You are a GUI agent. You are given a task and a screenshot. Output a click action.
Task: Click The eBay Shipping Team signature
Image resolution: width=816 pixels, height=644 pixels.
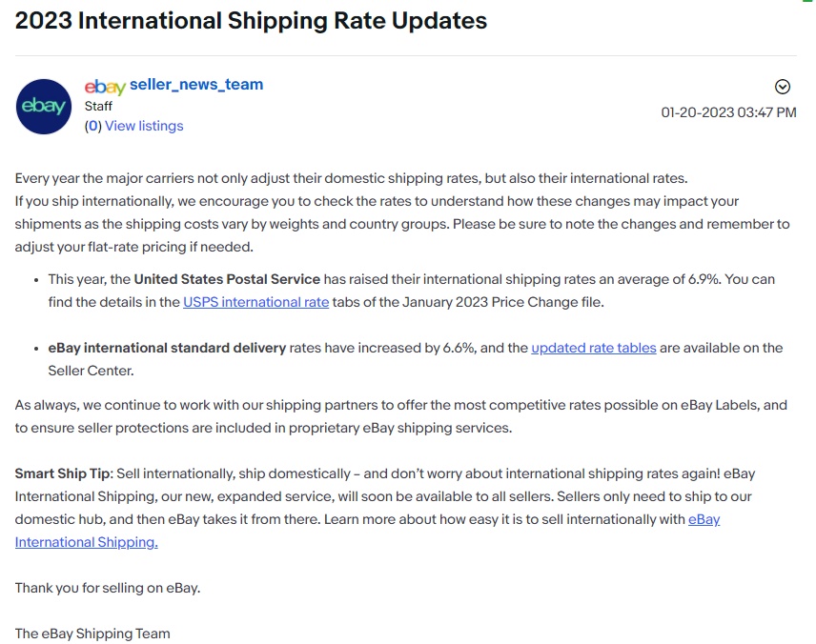(x=92, y=633)
